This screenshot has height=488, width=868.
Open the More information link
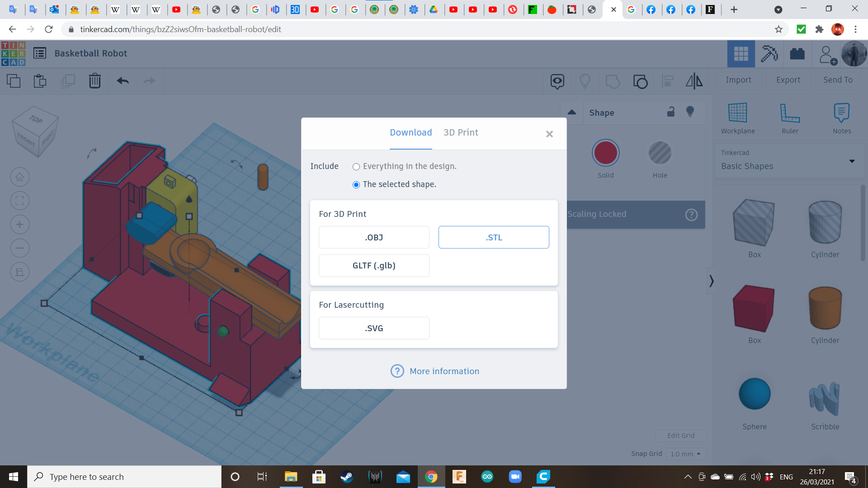(x=444, y=371)
